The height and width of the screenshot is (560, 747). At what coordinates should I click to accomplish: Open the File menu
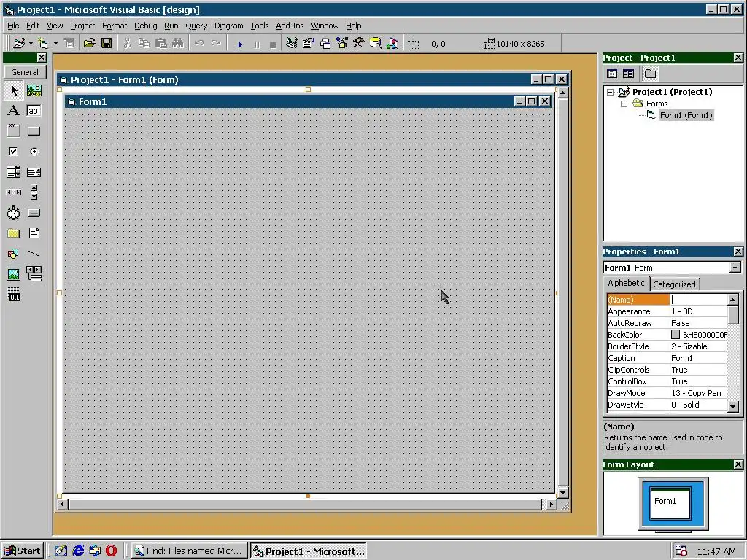(x=13, y=26)
